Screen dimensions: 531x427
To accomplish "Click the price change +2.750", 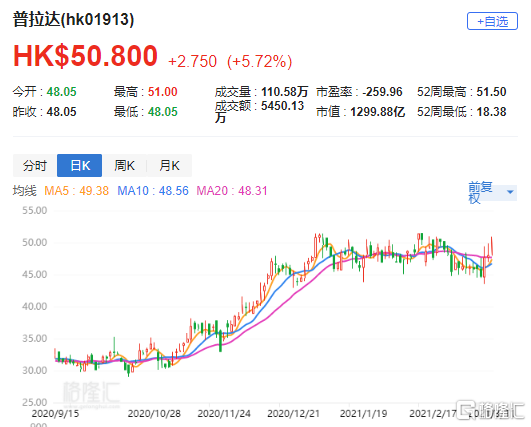I will tap(192, 62).
